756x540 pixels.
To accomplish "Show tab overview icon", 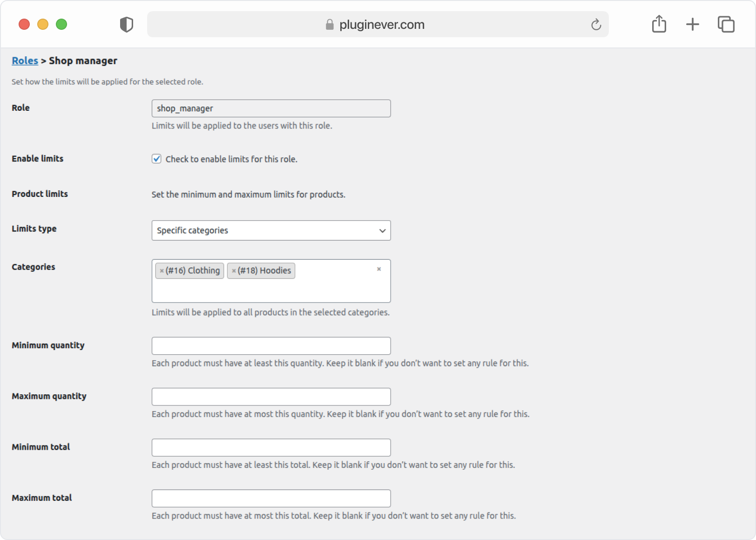I will [x=726, y=24].
